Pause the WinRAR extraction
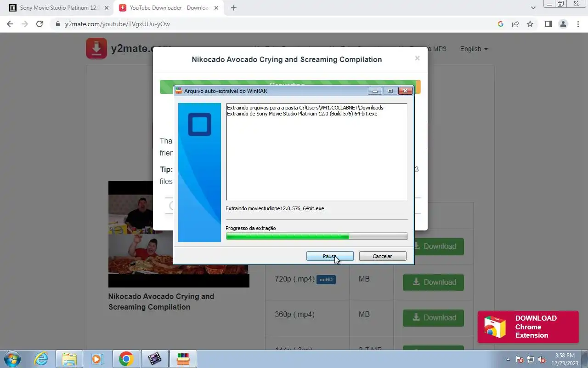The width and height of the screenshot is (588, 368). pos(330,256)
